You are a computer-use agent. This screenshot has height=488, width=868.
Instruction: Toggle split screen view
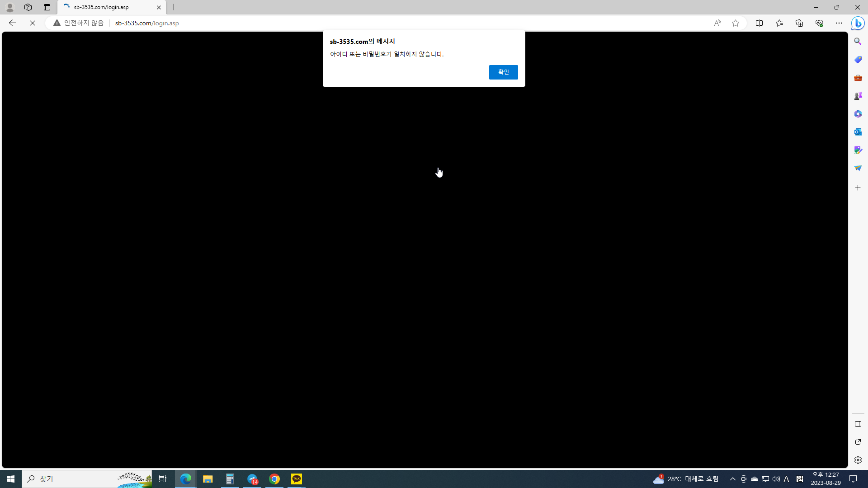point(759,23)
